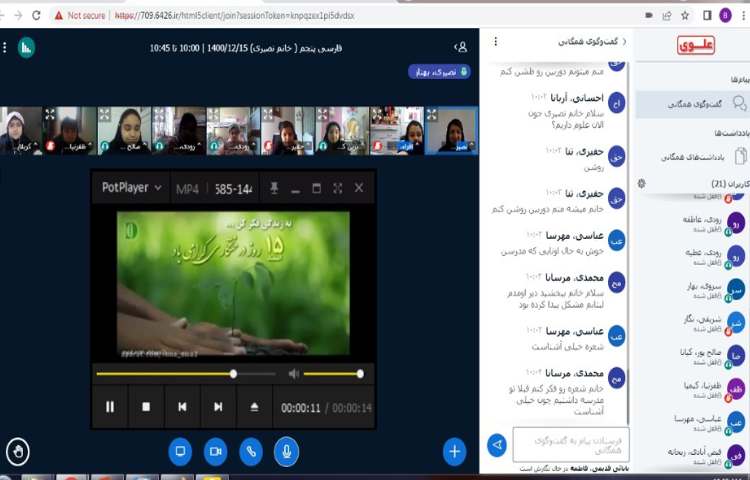This screenshot has width=750, height=480.
Task: Pause the PotPlayer video
Action: 110,407
